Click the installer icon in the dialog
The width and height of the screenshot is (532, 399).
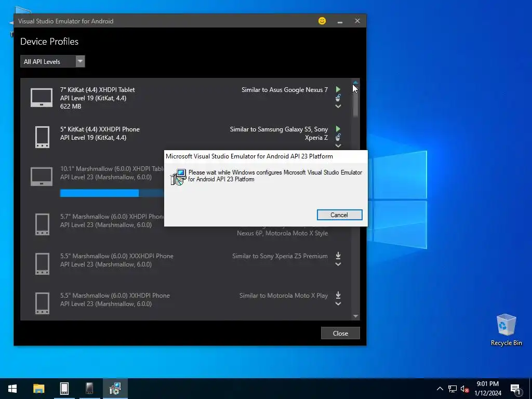point(178,177)
